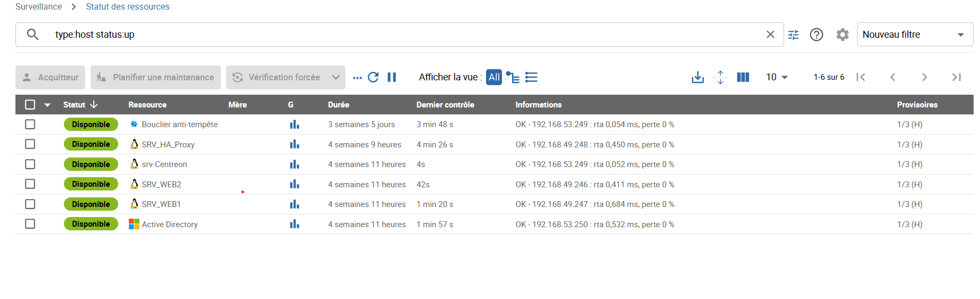The height and width of the screenshot is (299, 980).
Task: Expand the Vérification forcée dropdown arrow
Action: pos(336,77)
